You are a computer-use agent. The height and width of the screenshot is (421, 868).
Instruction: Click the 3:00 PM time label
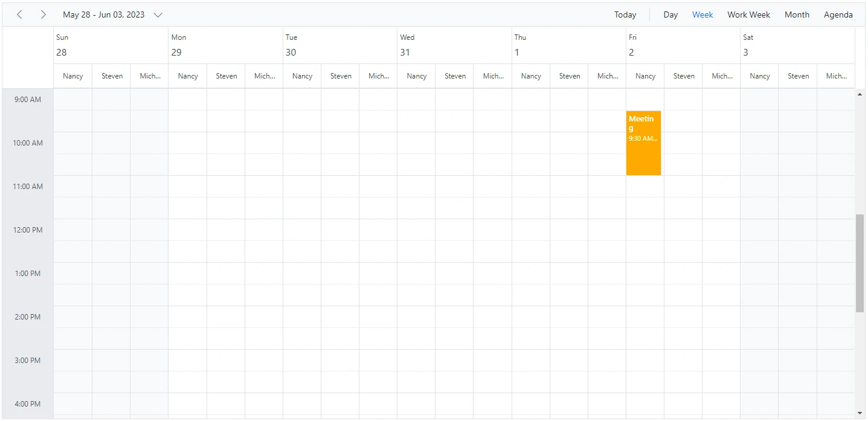point(28,361)
